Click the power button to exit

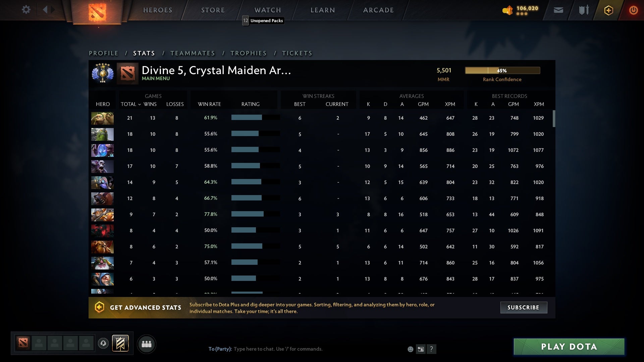(x=633, y=10)
